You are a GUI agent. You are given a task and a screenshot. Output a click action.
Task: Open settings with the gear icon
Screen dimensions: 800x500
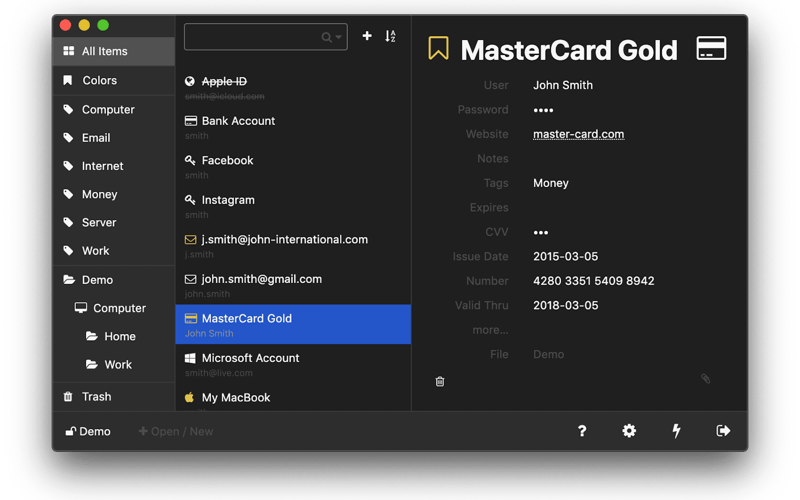(629, 431)
